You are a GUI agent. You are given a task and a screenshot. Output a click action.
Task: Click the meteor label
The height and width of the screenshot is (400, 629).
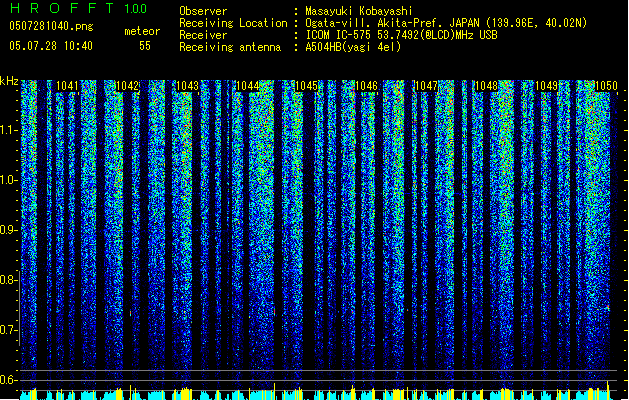tap(142, 31)
